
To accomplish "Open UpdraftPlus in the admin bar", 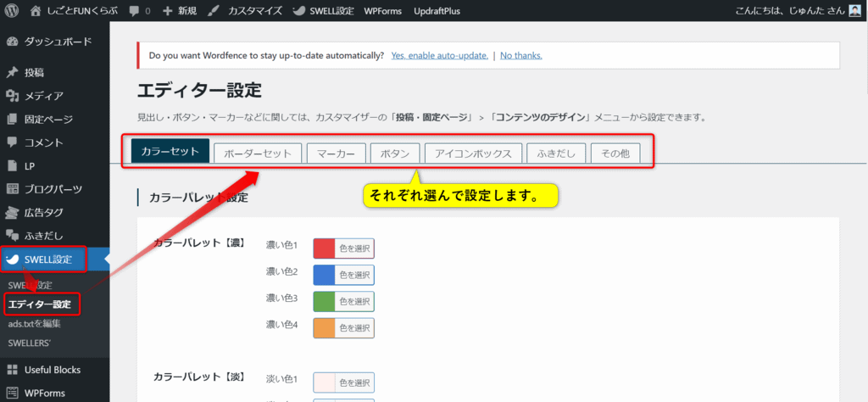I will (437, 10).
